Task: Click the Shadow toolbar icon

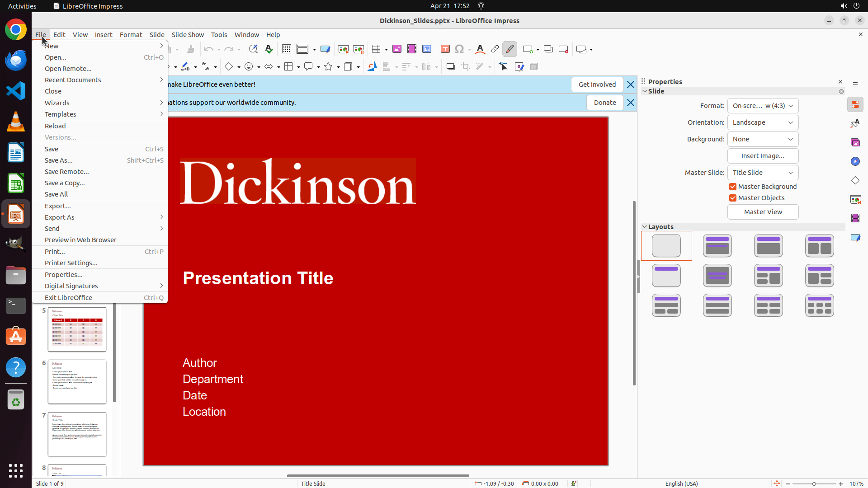Action: pos(450,67)
